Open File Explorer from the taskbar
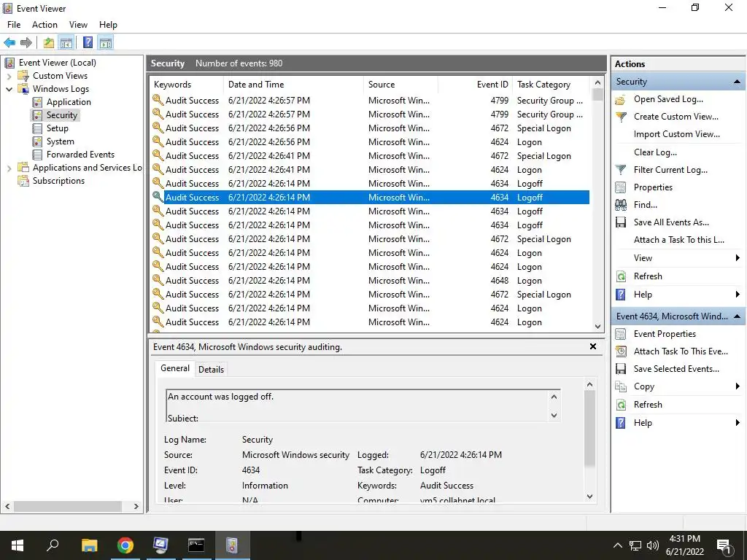 coord(89,545)
